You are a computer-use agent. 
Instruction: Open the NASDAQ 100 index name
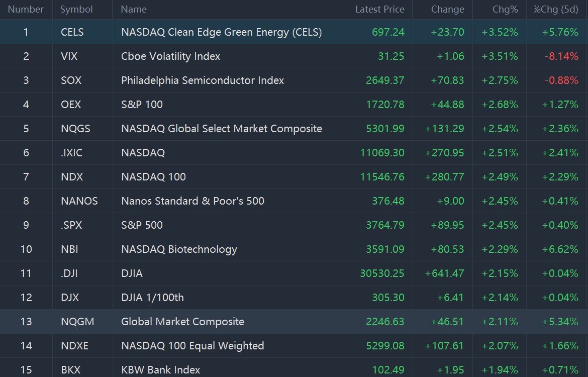153,177
